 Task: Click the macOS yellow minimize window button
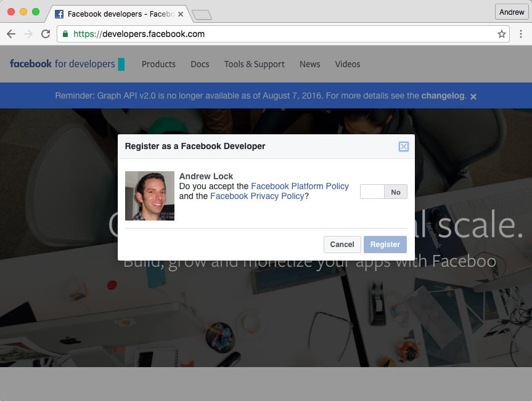[x=23, y=12]
